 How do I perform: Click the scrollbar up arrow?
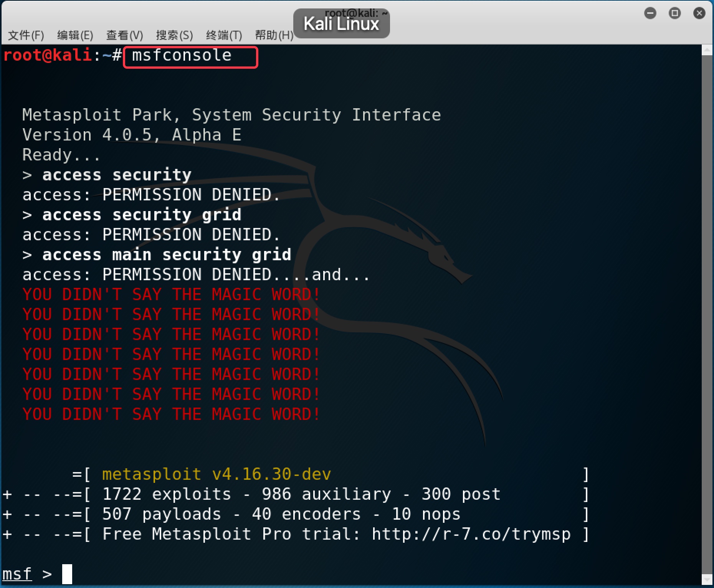[707, 50]
